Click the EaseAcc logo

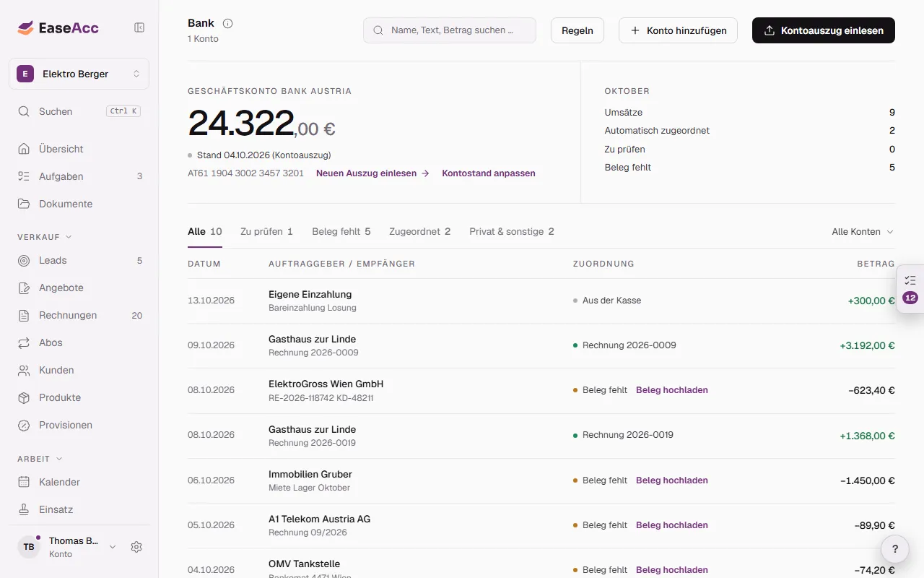(x=58, y=28)
